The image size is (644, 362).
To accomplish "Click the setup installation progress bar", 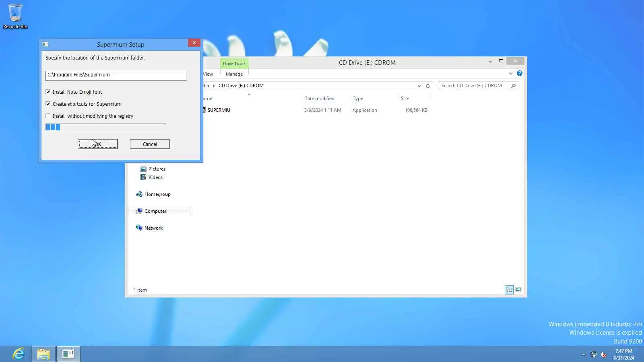I will (x=105, y=127).
